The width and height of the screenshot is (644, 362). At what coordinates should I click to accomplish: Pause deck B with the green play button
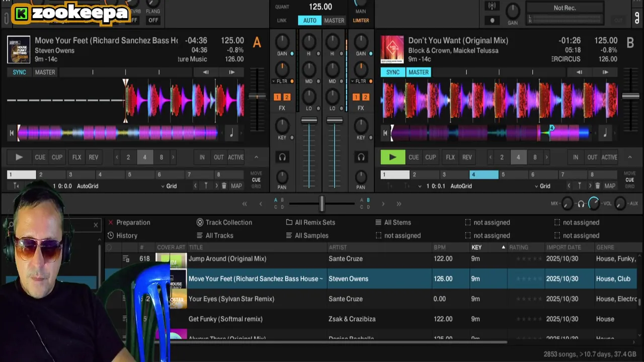click(x=392, y=157)
